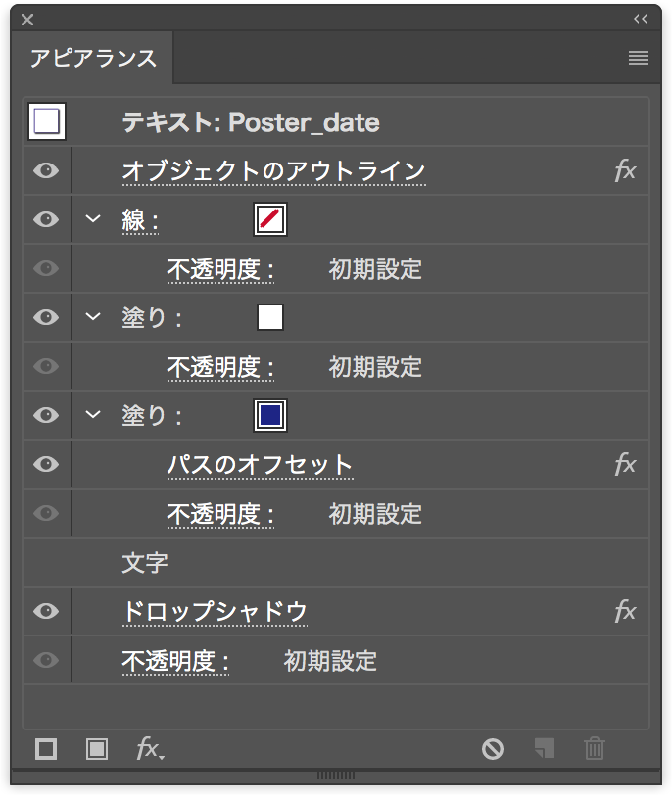Image resolution: width=672 pixels, height=799 pixels.
Task: Click the テキスト: Poster_date thumbnail
Action: [x=47, y=121]
